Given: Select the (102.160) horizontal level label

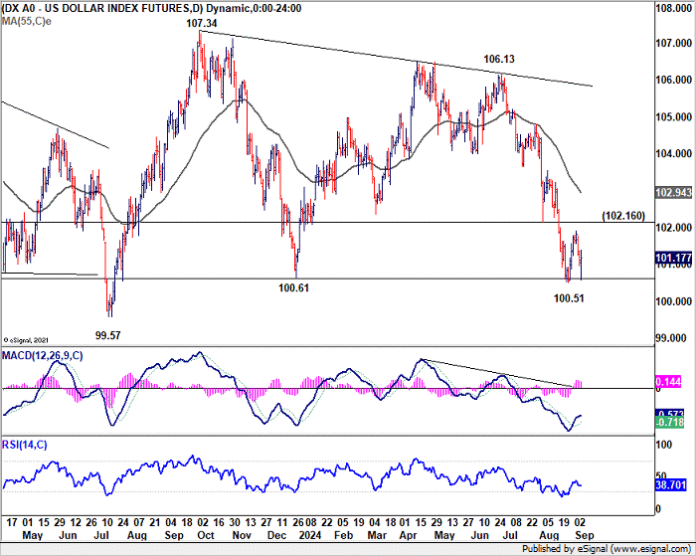Looking at the screenshot, I should point(623,216).
